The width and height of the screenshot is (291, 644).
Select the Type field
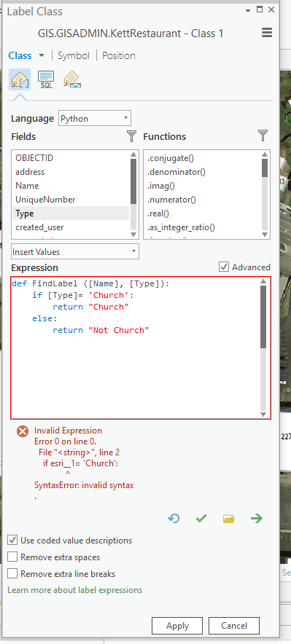pos(70,213)
